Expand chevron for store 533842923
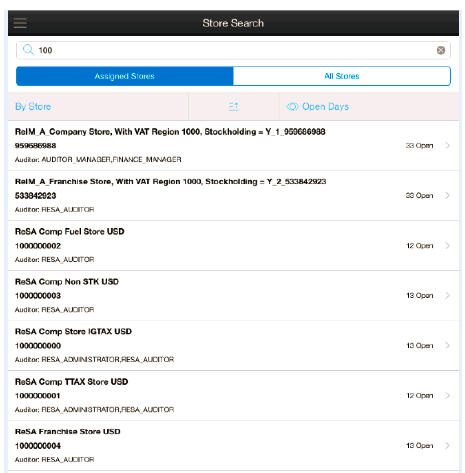This screenshot has width=465, height=473. click(x=448, y=195)
